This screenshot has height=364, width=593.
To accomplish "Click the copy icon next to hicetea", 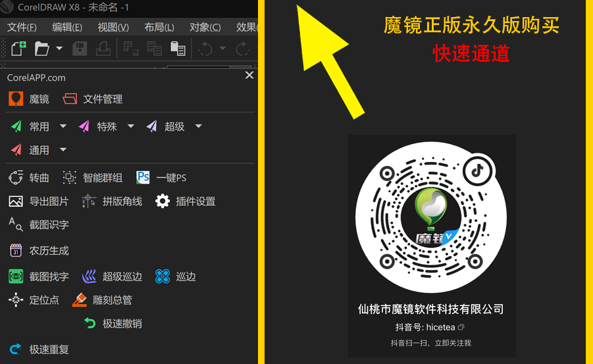I will point(461,327).
